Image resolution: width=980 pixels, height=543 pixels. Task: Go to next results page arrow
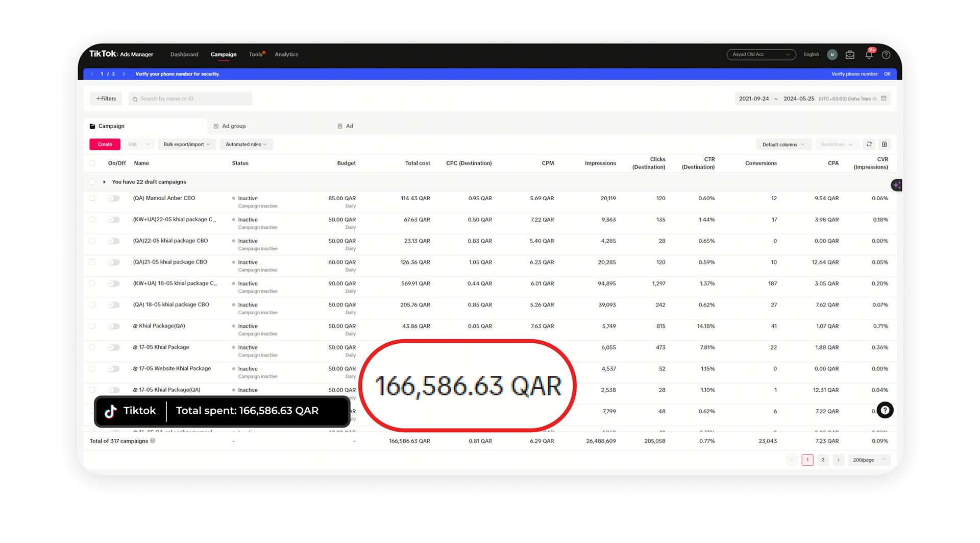838,460
